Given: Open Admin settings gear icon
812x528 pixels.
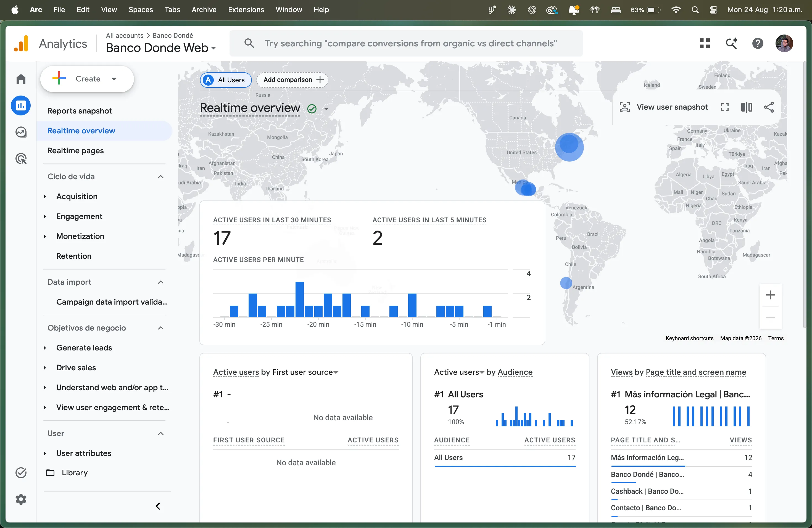Looking at the screenshot, I should [x=21, y=499].
